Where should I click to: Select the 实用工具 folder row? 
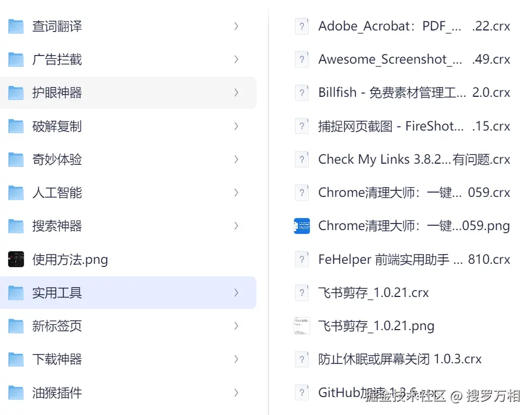click(57, 293)
